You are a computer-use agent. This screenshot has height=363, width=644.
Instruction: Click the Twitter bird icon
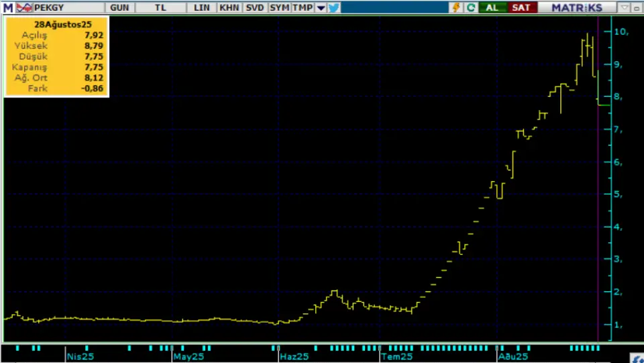[x=334, y=7]
